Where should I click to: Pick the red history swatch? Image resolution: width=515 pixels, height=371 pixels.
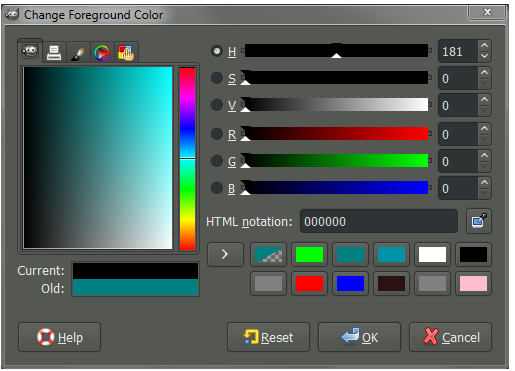tap(309, 283)
